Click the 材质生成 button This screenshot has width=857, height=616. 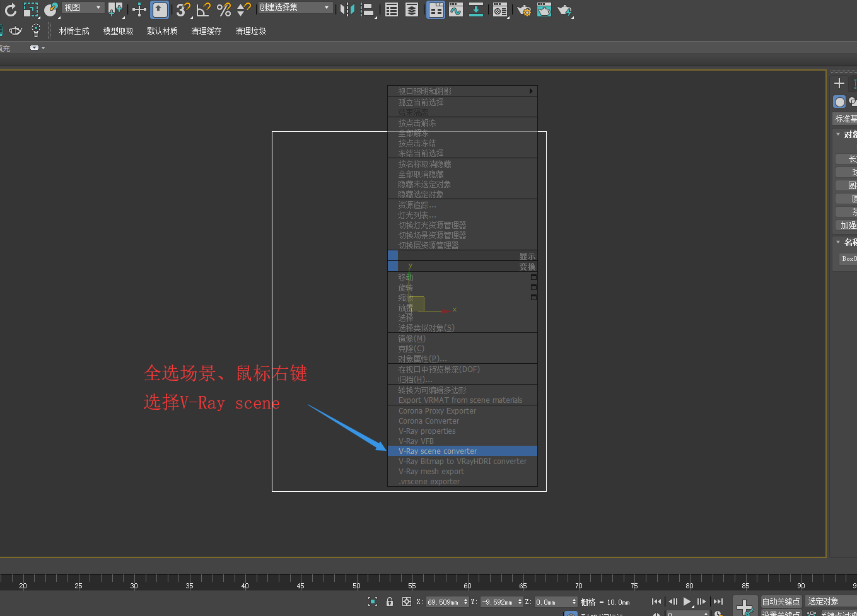pos(74,31)
